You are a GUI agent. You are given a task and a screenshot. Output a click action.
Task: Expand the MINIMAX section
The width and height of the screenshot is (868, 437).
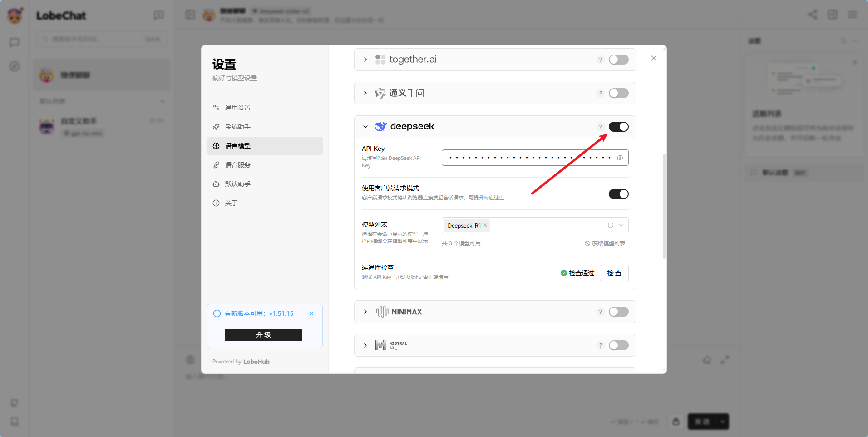coord(365,312)
